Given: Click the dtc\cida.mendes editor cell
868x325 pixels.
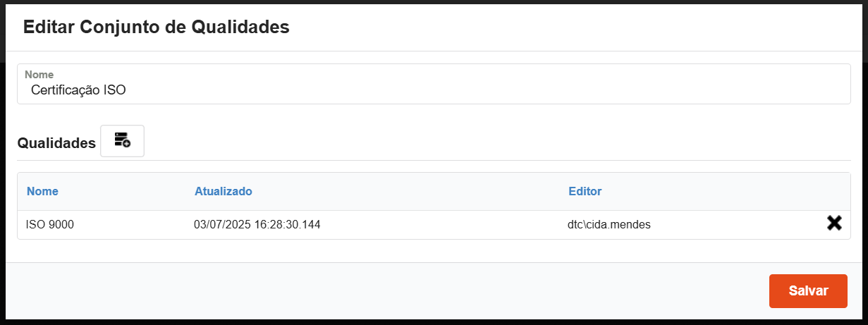Looking at the screenshot, I should [609, 225].
